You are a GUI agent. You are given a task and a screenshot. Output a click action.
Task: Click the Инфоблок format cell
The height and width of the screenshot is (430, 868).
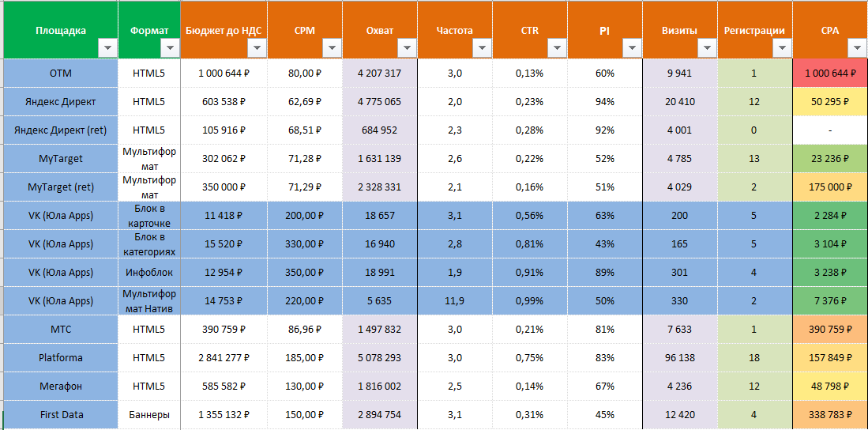(x=148, y=273)
